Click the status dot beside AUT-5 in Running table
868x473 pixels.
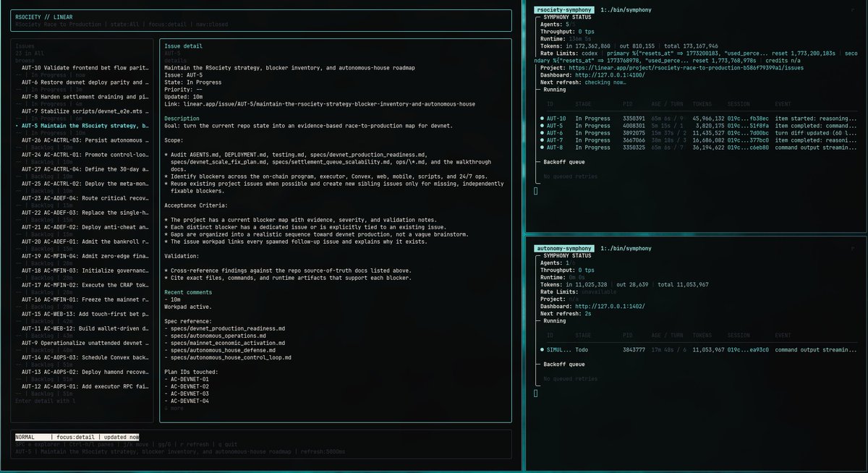(542, 124)
